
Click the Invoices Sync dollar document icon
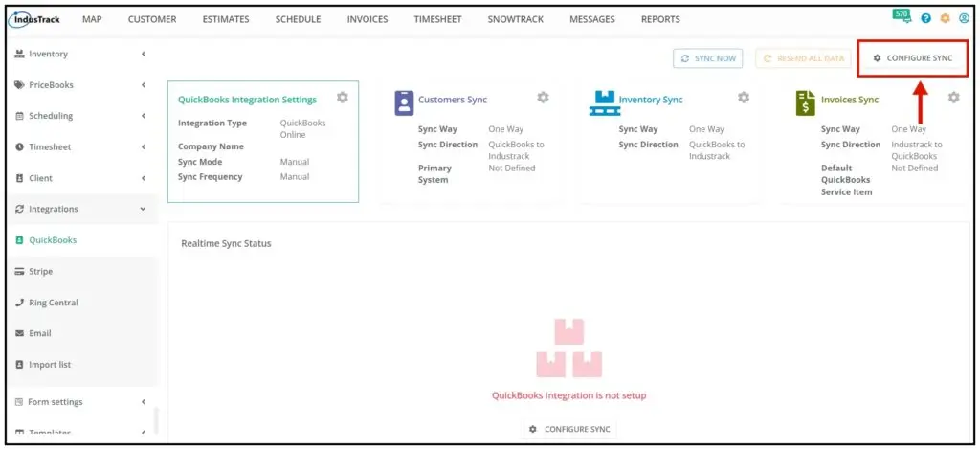806,102
